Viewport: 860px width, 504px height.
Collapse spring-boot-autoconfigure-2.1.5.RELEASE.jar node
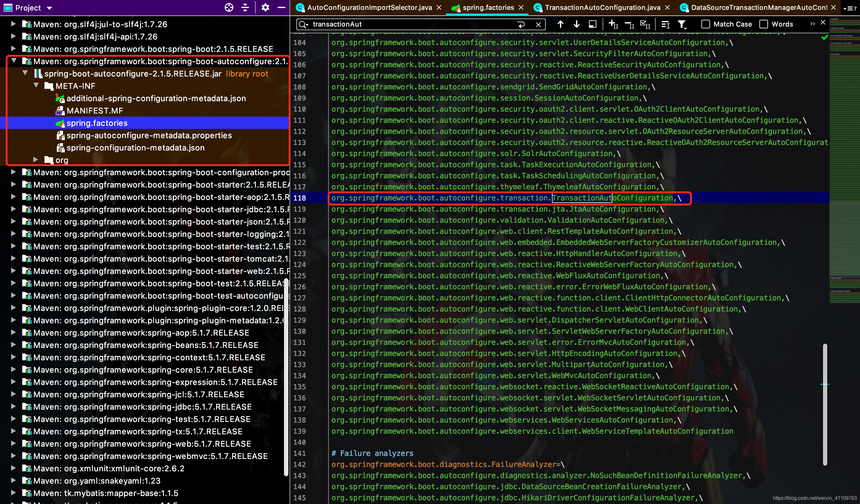(x=25, y=73)
